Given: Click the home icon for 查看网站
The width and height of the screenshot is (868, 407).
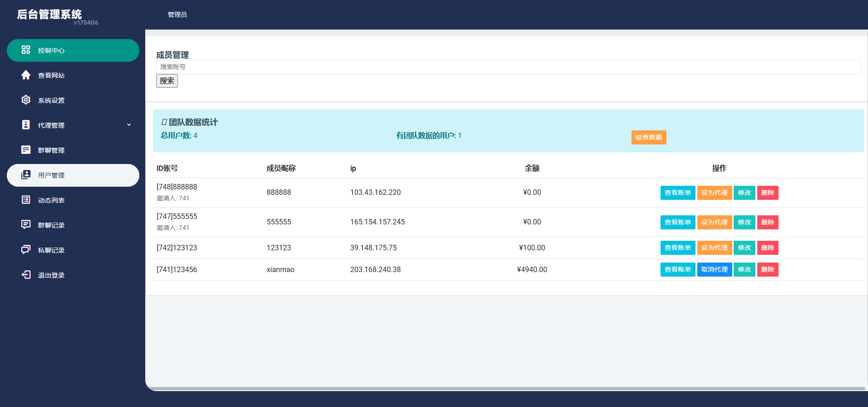Looking at the screenshot, I should pyautogui.click(x=26, y=75).
